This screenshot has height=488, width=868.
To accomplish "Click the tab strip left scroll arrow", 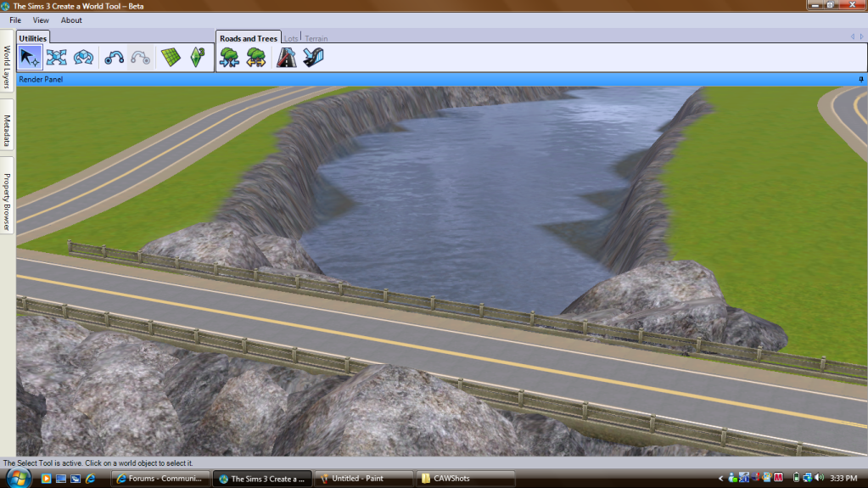I will pos(853,36).
